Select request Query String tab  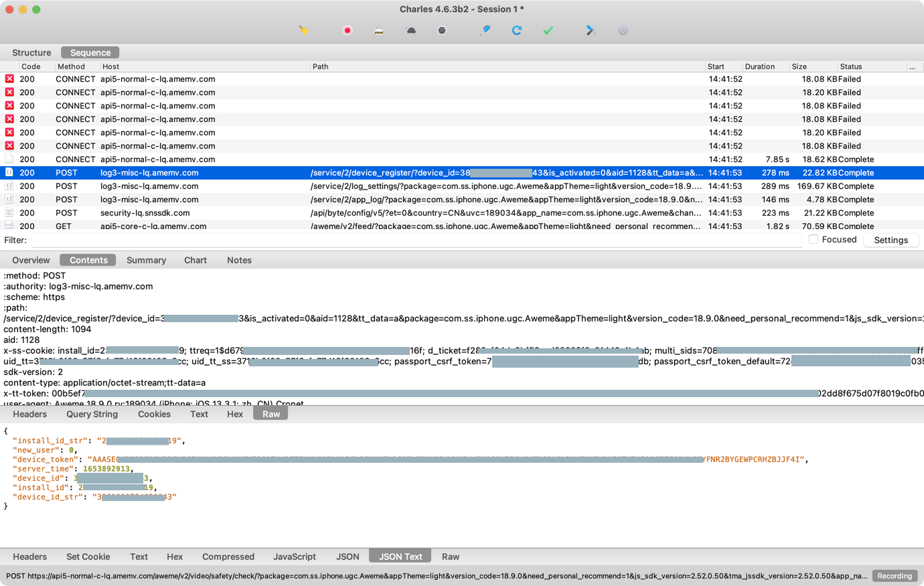coord(92,414)
